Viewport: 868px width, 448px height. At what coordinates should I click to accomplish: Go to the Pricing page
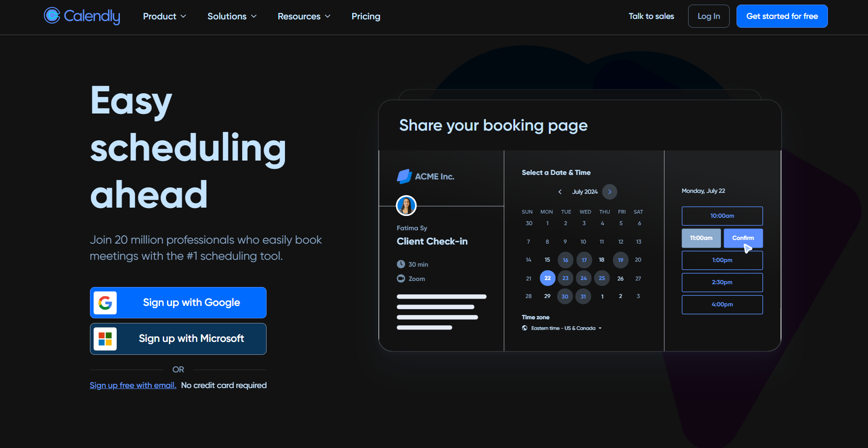(x=366, y=16)
